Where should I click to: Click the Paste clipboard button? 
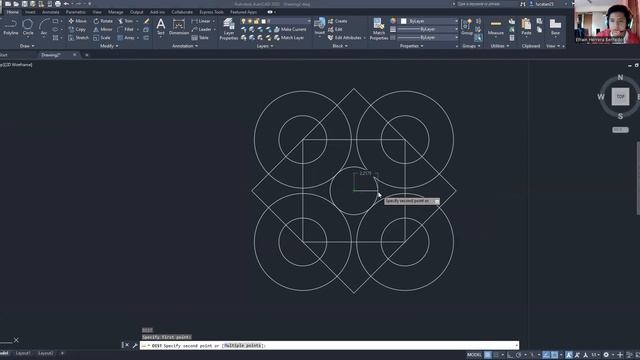click(x=526, y=27)
